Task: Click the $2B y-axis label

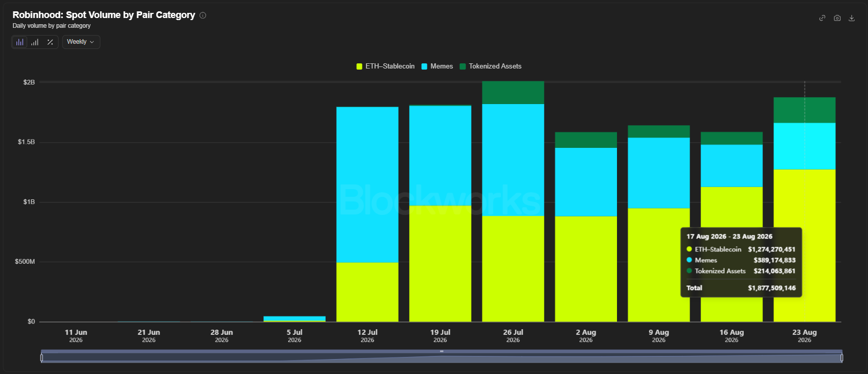Action: tap(29, 82)
